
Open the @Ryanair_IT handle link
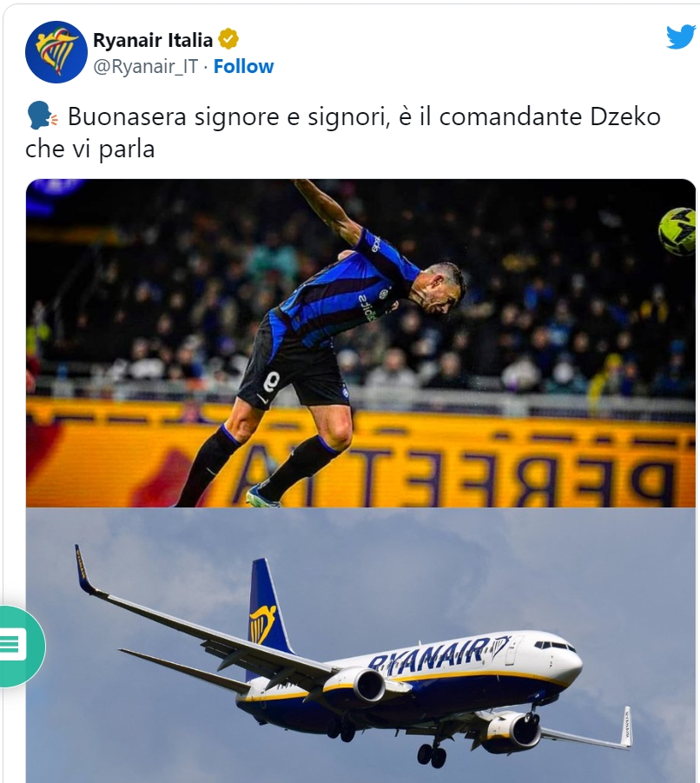point(146,66)
